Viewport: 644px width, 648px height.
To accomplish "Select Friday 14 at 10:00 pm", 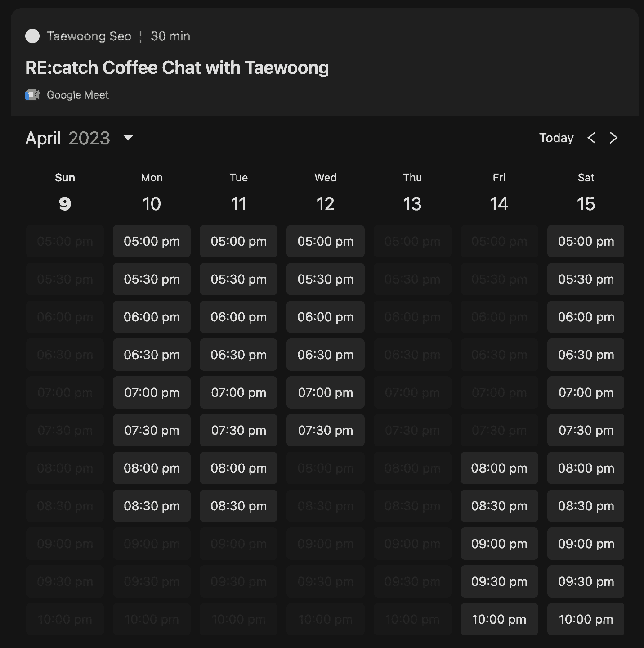I will tap(499, 620).
